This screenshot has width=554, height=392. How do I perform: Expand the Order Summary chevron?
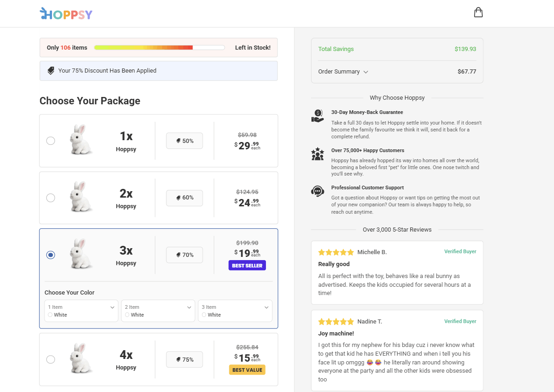coord(366,72)
